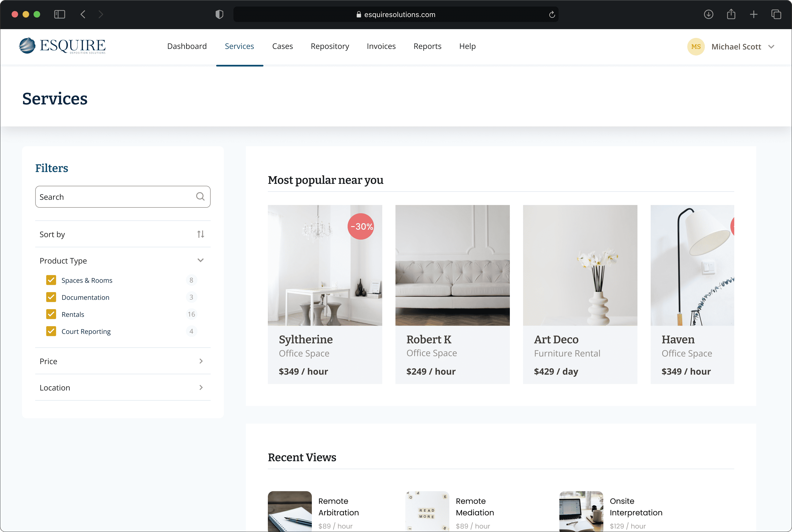792x532 pixels.
Task: Go to the Cases tab
Action: point(282,46)
